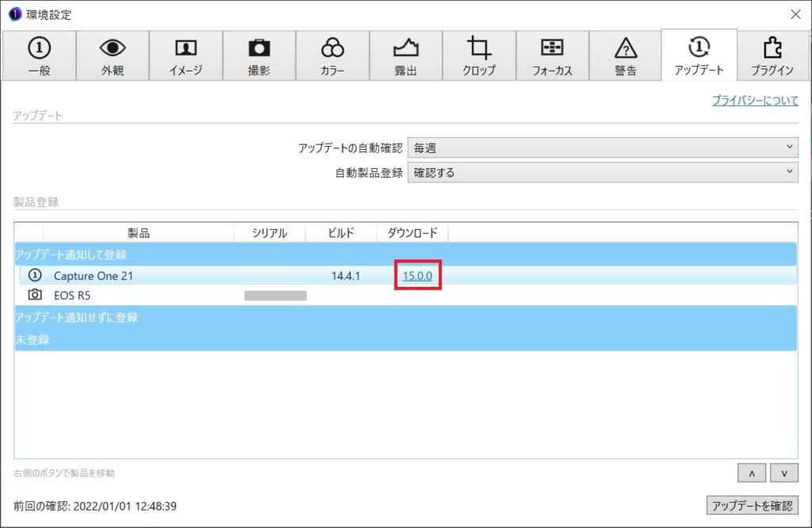Viewport: 812px width, 528px height.
Task: Move product up with the ∧ button
Action: click(752, 473)
